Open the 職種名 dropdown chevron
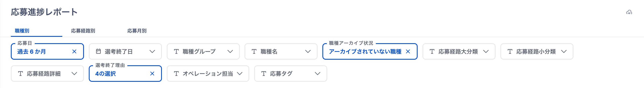Screen dimensions: 644x88 [x=308, y=51]
